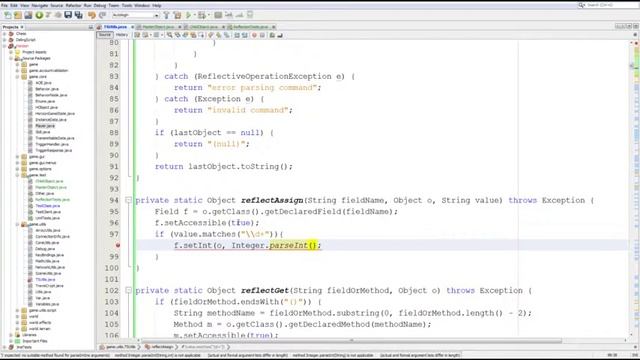Click the error glyph on line 98
The height and width of the screenshot is (360, 640).
click(118, 245)
